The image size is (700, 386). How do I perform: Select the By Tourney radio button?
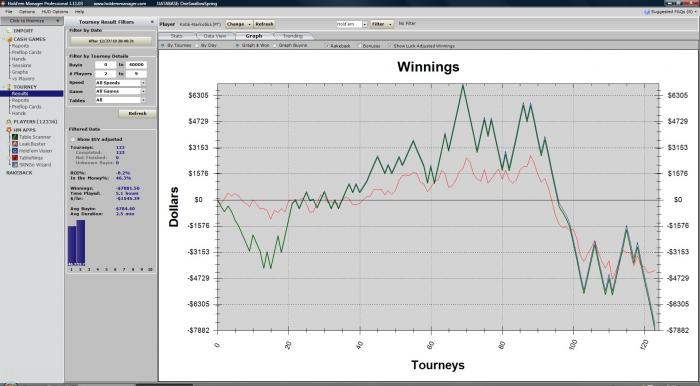click(x=163, y=46)
